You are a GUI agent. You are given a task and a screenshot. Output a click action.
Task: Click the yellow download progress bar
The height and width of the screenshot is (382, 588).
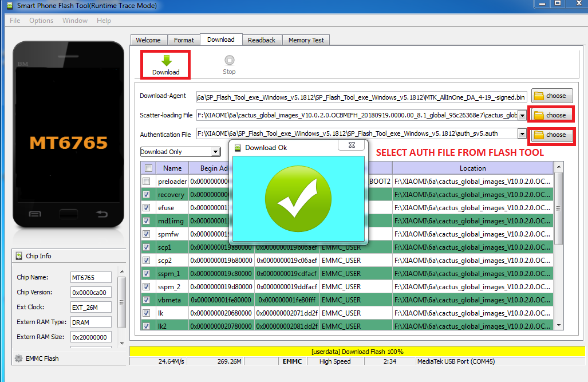(357, 352)
